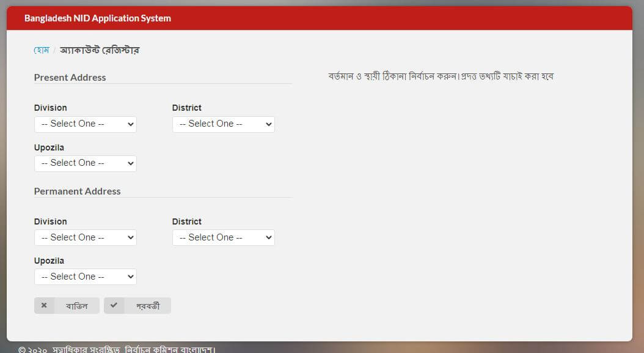Open Permanent Address Upozila dropdown

pos(86,277)
